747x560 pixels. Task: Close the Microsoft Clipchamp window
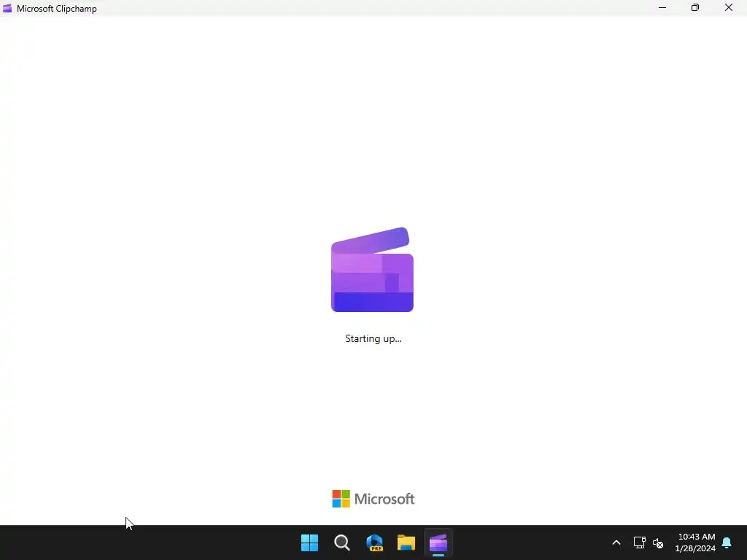[729, 7]
